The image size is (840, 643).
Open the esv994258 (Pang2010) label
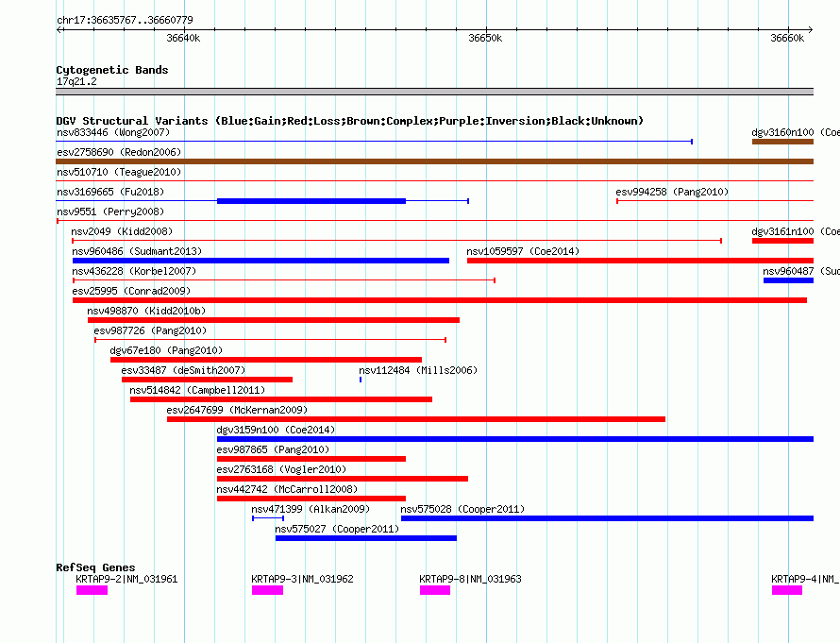click(x=672, y=192)
